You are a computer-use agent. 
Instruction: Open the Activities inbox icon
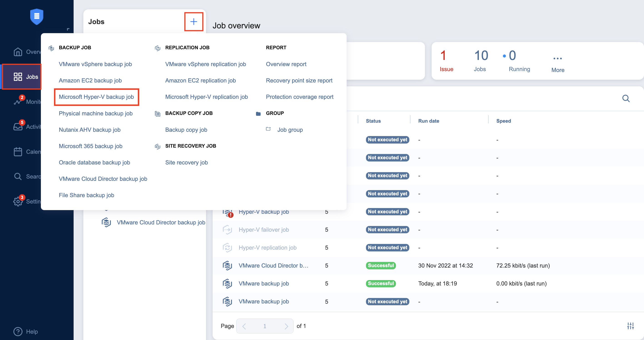pyautogui.click(x=18, y=127)
